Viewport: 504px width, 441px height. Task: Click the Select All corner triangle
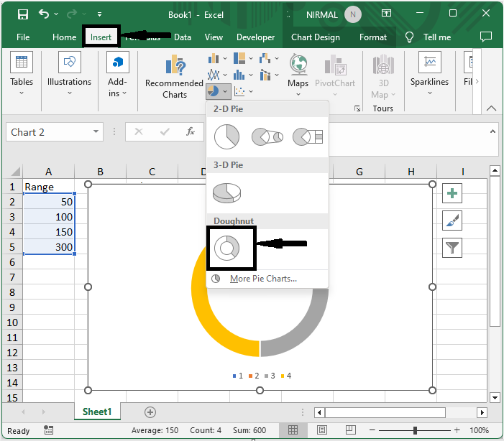(15, 172)
